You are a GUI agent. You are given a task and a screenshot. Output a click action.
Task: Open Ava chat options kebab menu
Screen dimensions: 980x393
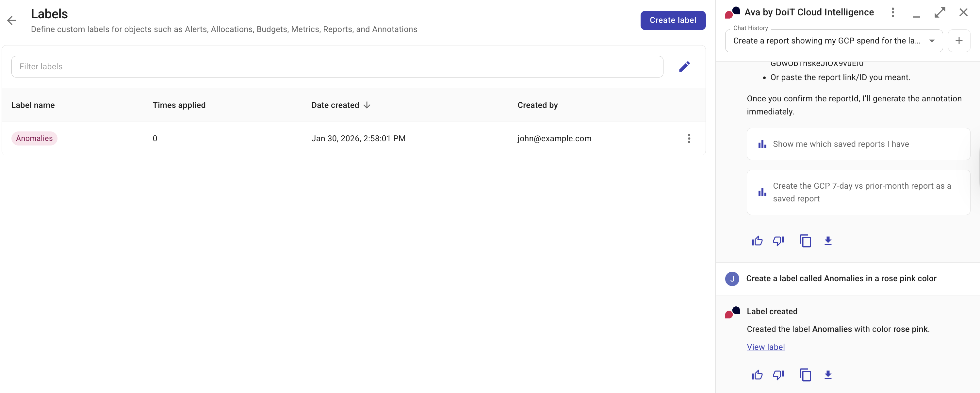892,12
